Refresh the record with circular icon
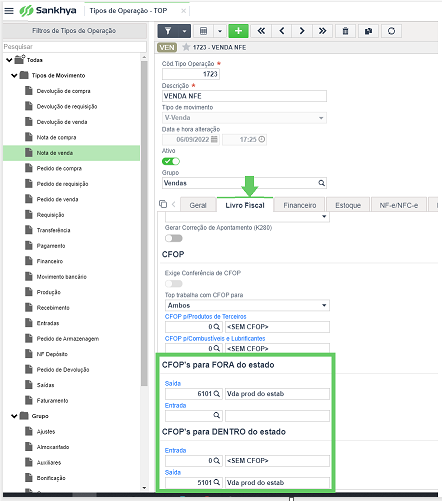The image size is (442, 501). 391,31
